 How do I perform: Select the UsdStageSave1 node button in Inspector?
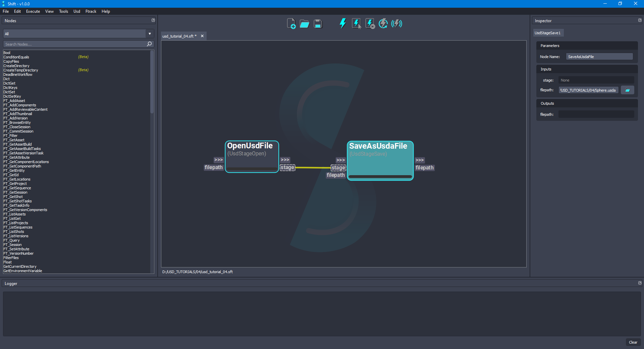[x=548, y=33]
